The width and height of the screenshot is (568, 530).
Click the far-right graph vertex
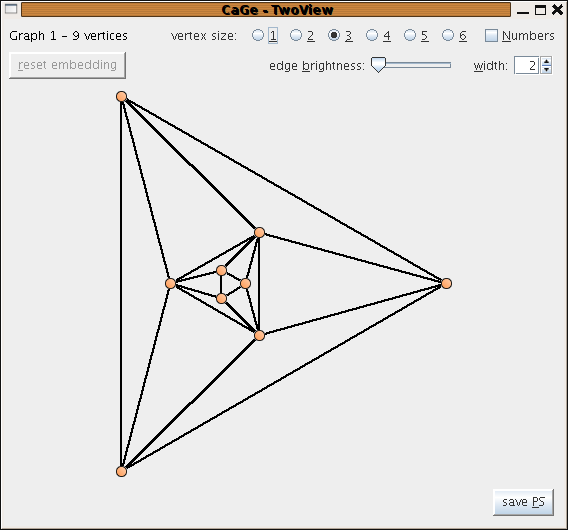point(446,283)
